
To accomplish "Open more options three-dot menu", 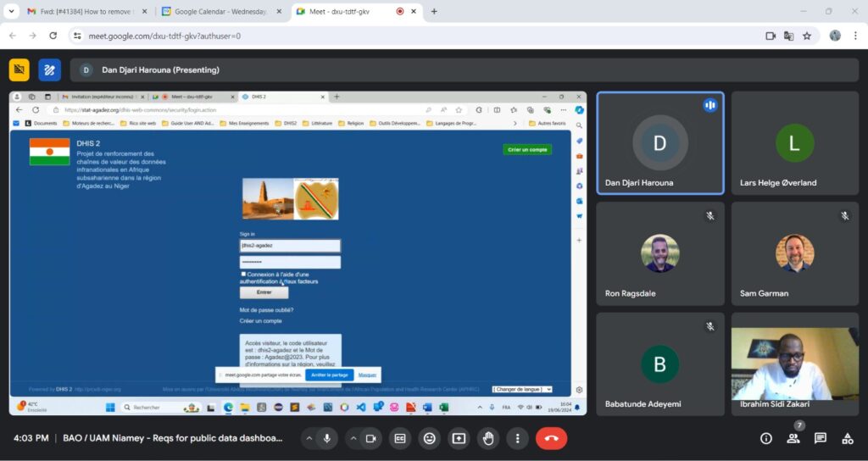I will (x=517, y=438).
